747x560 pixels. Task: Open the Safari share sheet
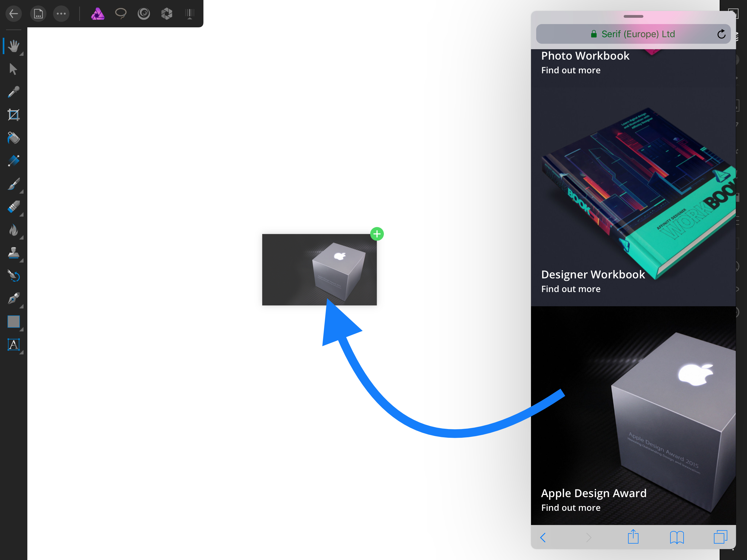point(633,536)
